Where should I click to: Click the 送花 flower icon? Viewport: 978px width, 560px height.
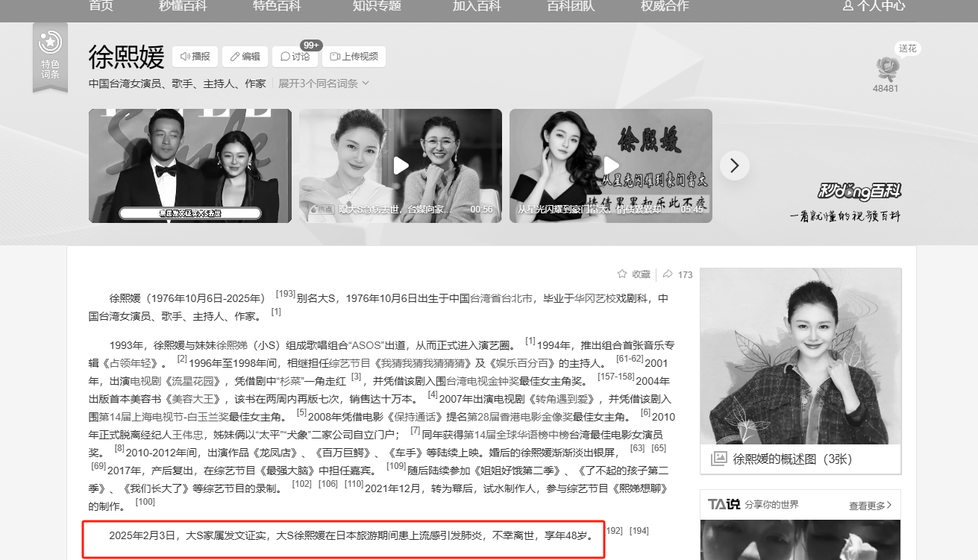pos(887,69)
